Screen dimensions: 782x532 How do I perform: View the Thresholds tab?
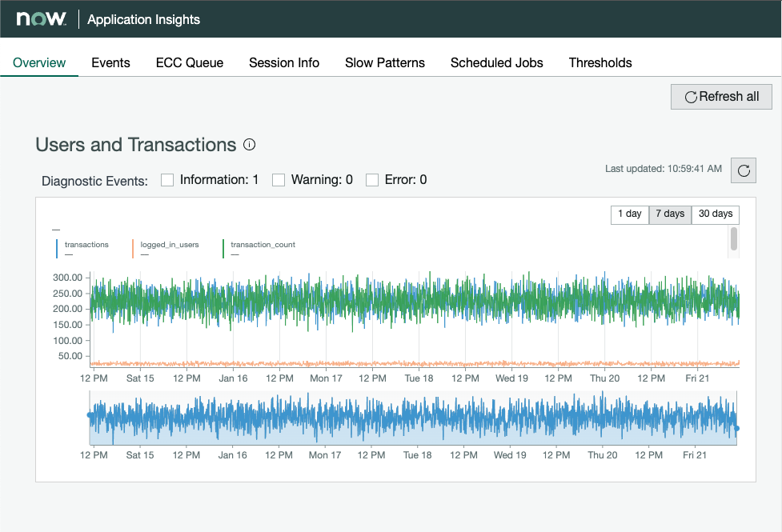click(x=600, y=63)
